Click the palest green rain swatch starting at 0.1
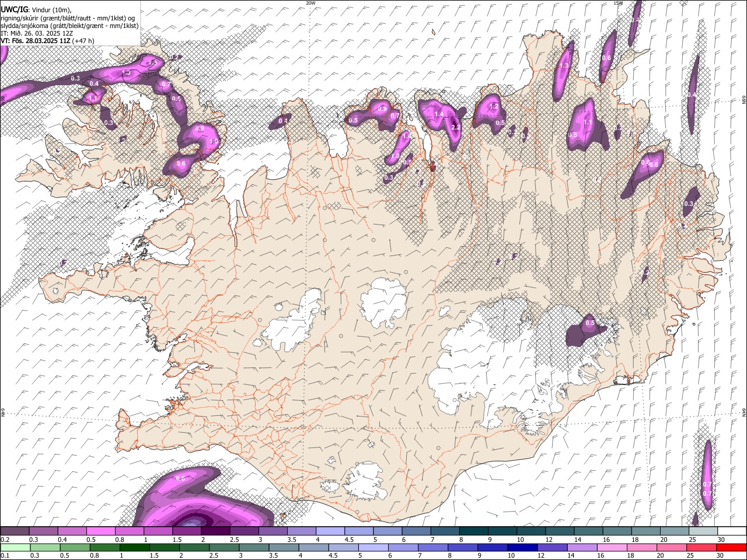747x560 pixels. point(15,547)
